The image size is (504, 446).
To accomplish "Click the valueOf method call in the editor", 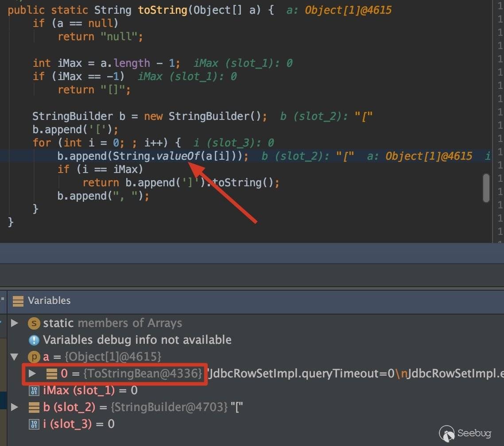I will 178,156.
